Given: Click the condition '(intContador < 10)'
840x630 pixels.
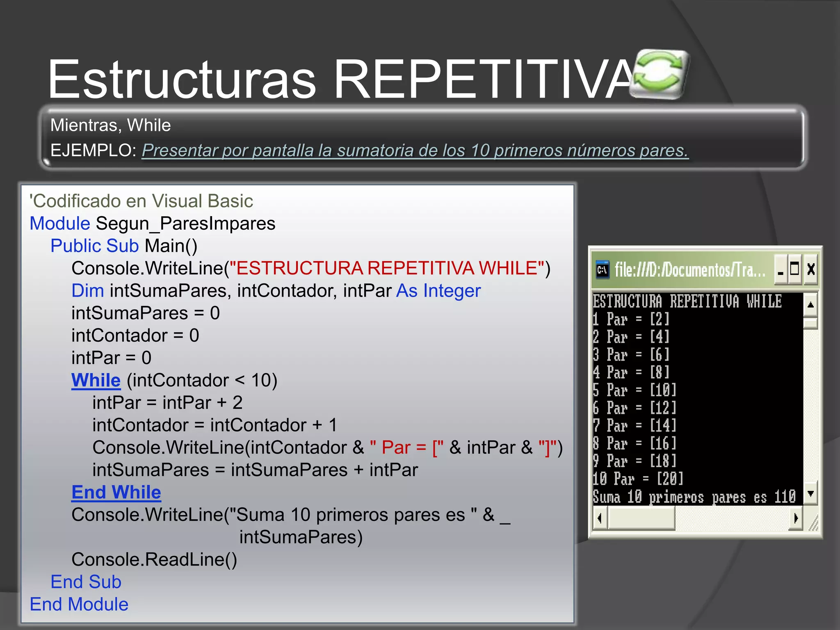Looking at the screenshot, I should point(202,381).
